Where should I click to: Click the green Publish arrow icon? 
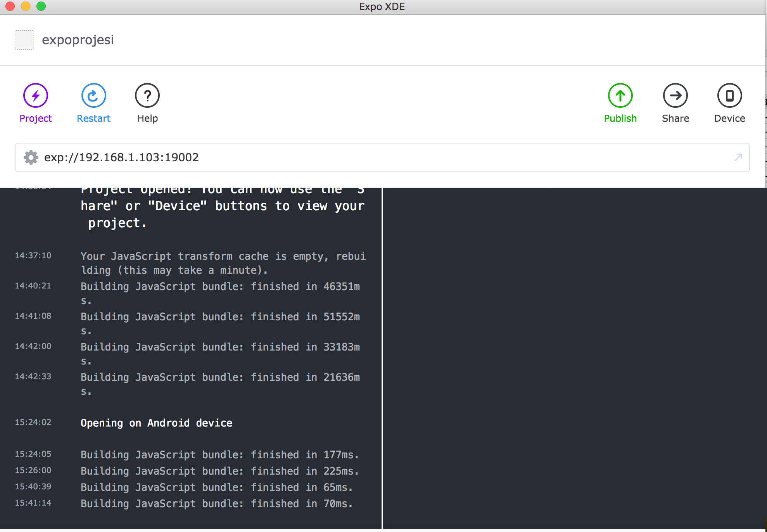[620, 95]
